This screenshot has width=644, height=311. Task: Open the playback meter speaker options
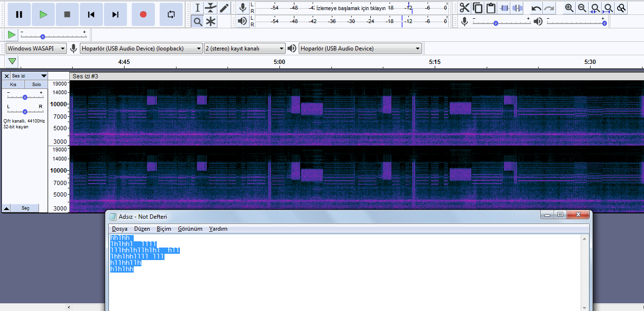243,21
